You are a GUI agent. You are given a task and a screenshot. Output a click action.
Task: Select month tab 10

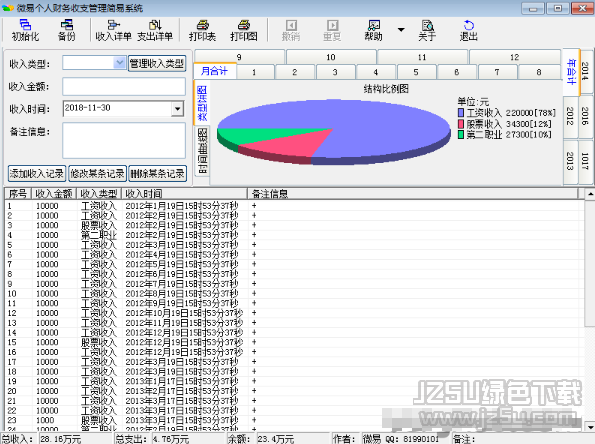tap(331, 57)
